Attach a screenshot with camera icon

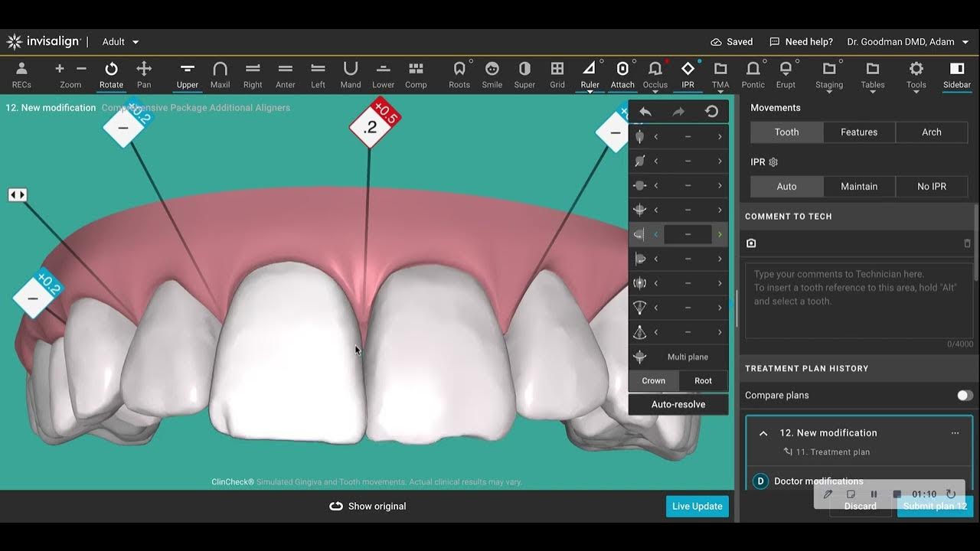[751, 243]
